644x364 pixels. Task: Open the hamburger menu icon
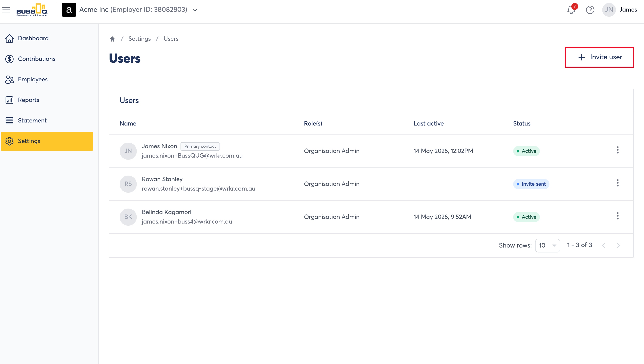pyautogui.click(x=6, y=10)
